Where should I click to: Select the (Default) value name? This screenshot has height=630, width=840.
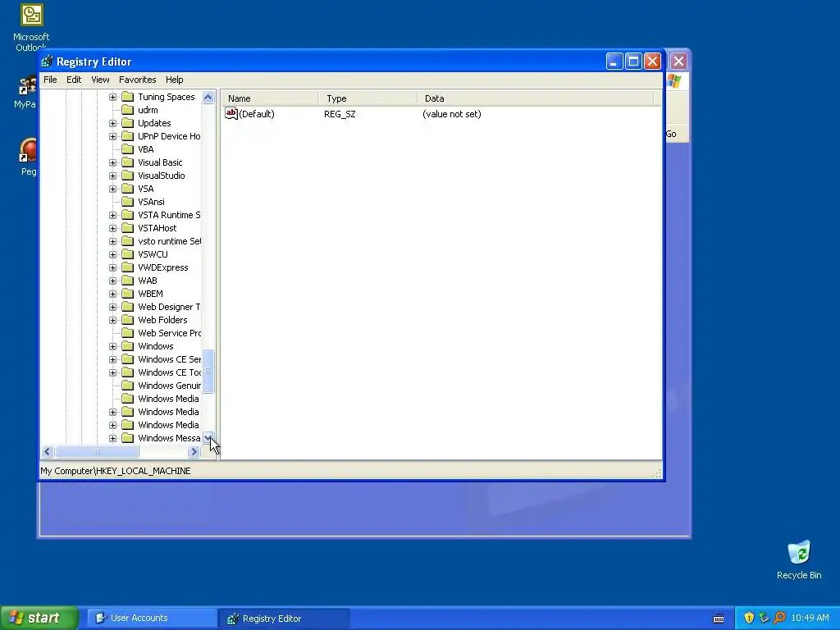click(x=257, y=114)
